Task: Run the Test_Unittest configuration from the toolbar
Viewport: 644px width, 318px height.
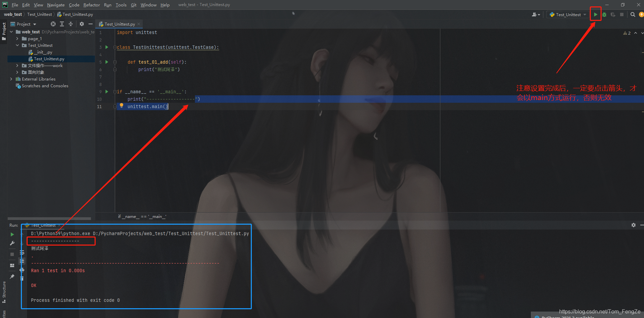Action: point(596,14)
